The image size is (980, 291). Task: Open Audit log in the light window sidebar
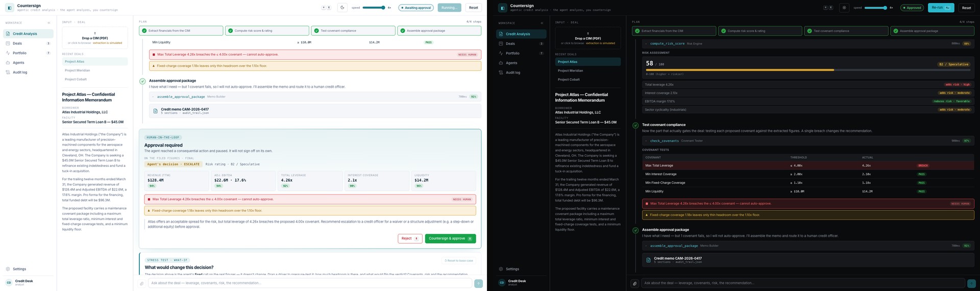pyautogui.click(x=29, y=72)
